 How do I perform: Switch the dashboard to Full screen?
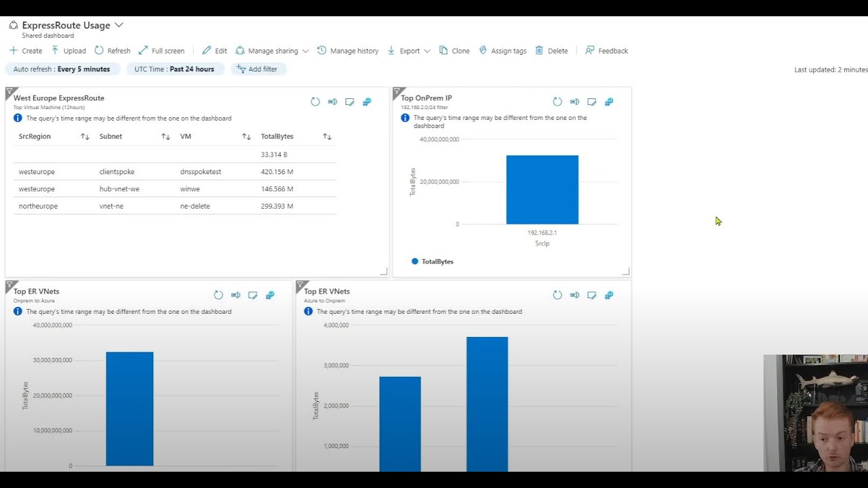point(161,51)
